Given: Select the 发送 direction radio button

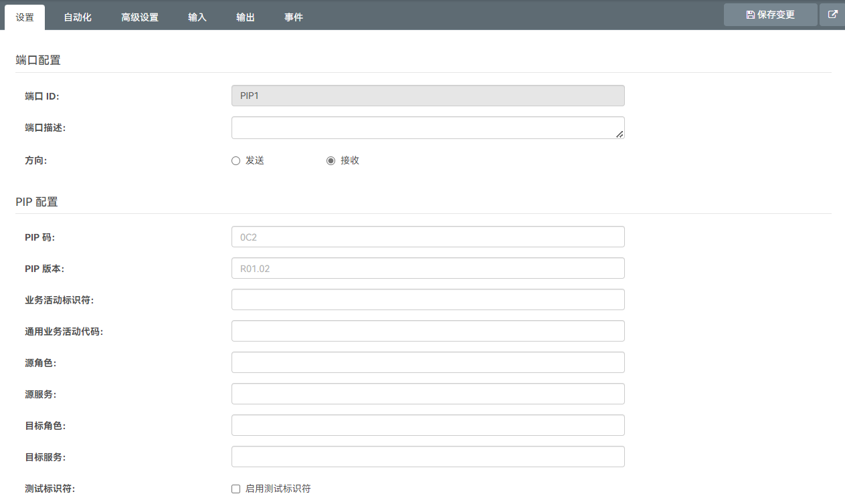Looking at the screenshot, I should (x=236, y=160).
